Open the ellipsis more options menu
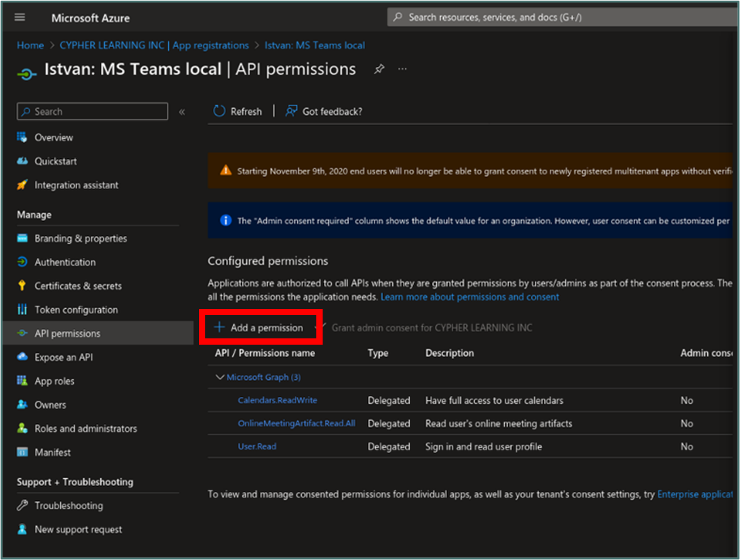 pos(402,69)
